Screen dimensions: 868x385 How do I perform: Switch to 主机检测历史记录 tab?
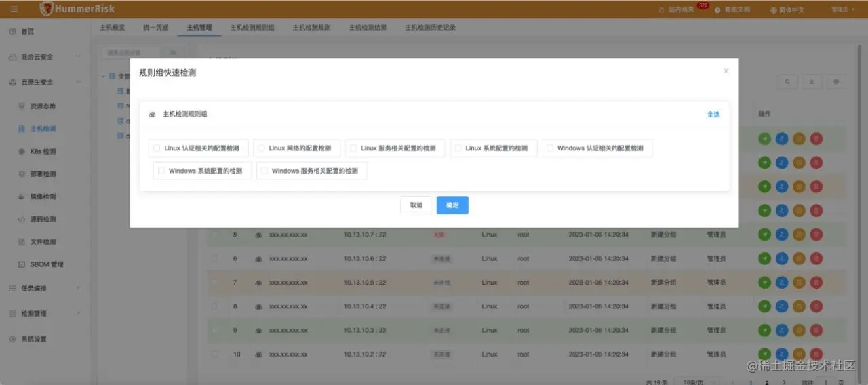430,28
